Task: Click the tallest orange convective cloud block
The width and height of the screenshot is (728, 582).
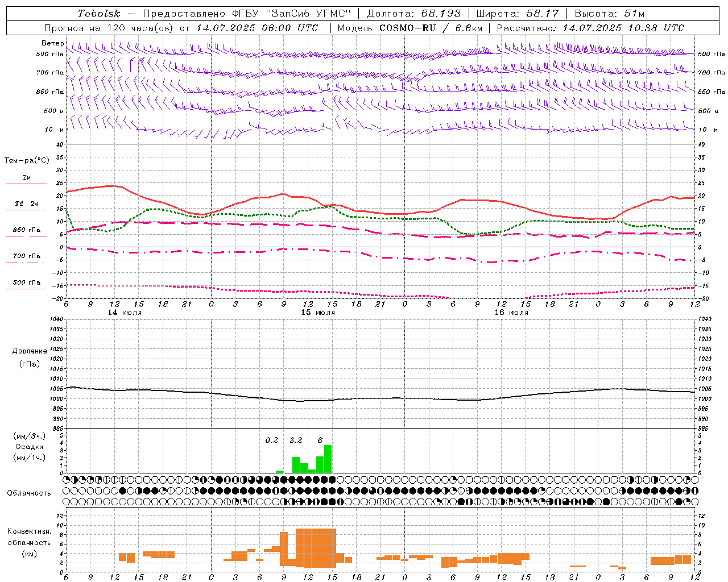Action: [316, 548]
